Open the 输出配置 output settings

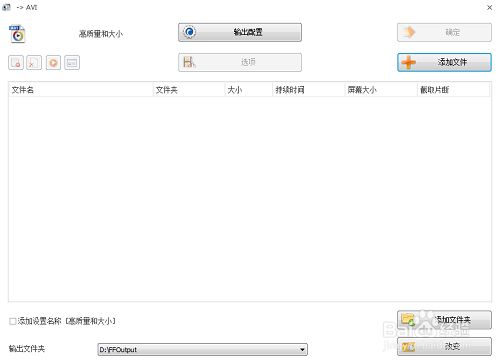point(240,32)
